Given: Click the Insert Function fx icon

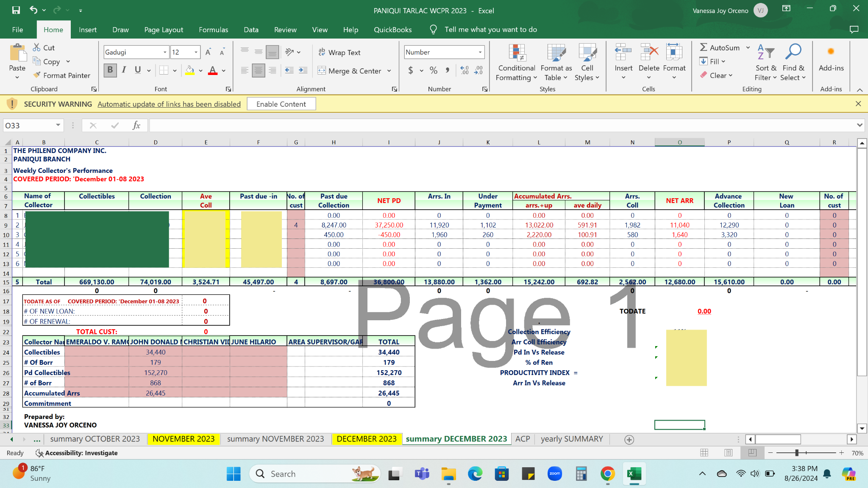Looking at the screenshot, I should 136,125.
